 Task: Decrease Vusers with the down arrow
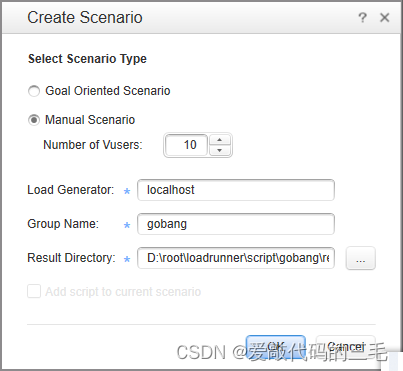tap(219, 150)
